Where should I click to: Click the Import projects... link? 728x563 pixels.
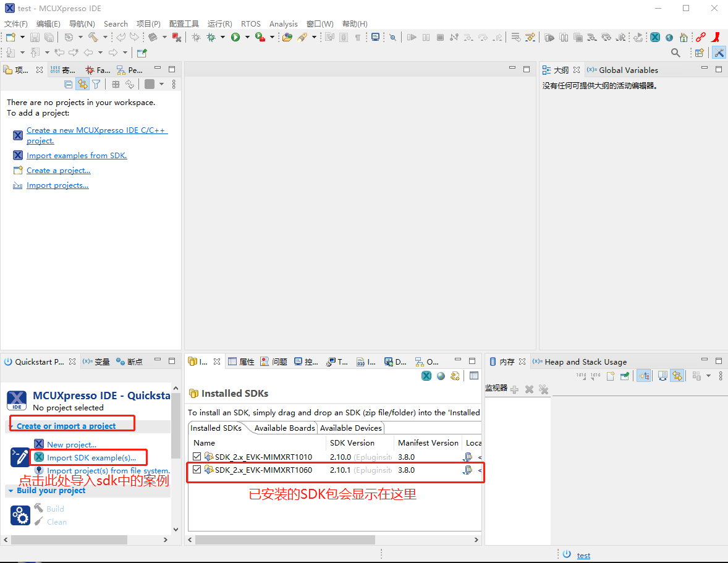point(57,185)
